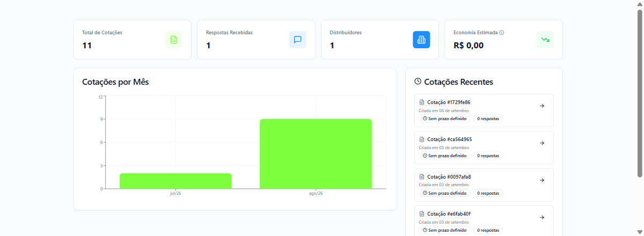The image size is (644, 236).
Task: Click the file icon beside Cotação #1729fe86
Action: [x=422, y=102]
